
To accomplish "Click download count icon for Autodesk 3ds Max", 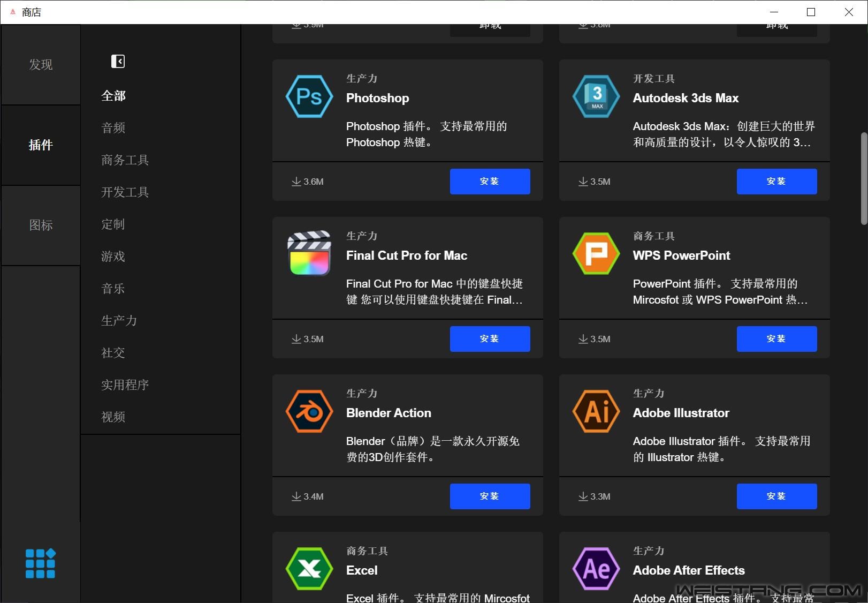I will click(x=583, y=182).
